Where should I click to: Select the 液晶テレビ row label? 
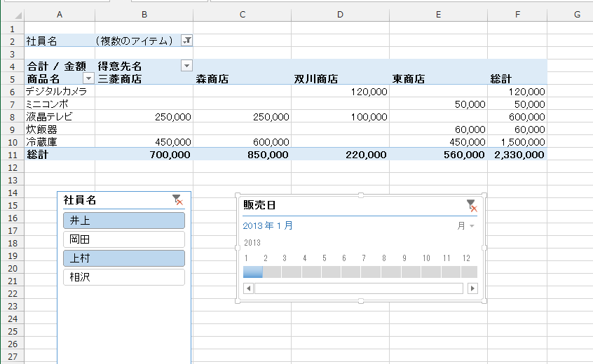[x=60, y=117]
